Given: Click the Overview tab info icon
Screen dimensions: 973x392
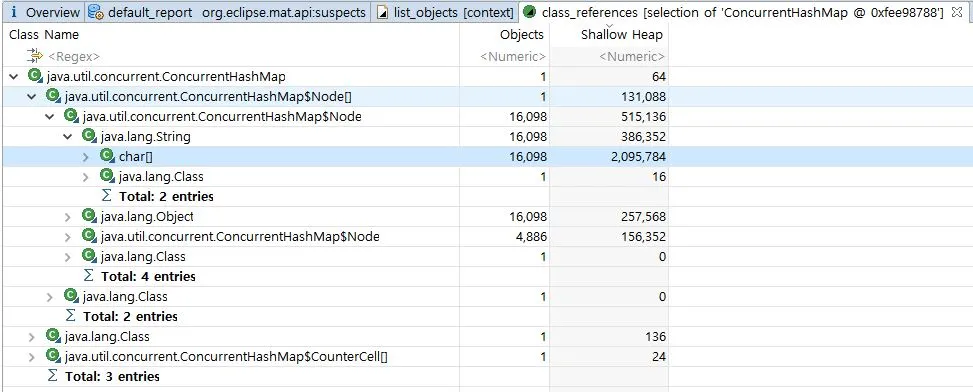Looking at the screenshot, I should pos(14,12).
